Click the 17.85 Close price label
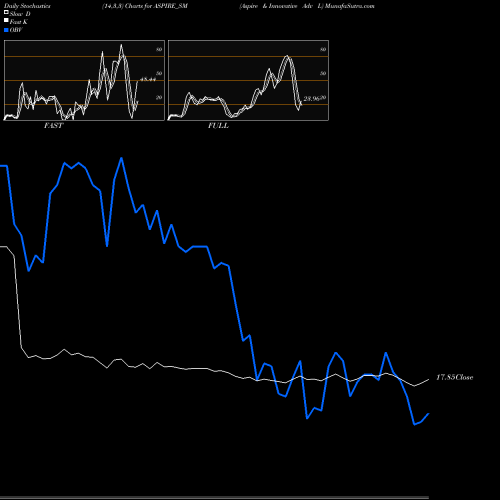 pyautogui.click(x=455, y=377)
